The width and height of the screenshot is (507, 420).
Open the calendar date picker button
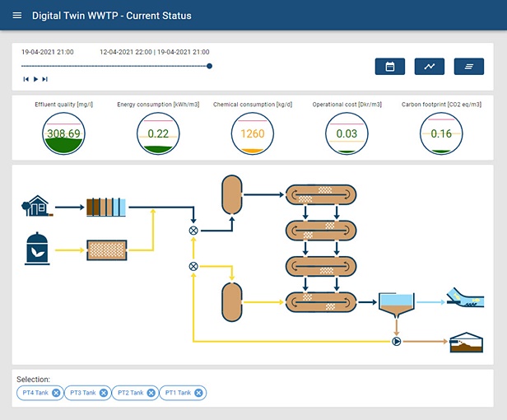click(390, 67)
